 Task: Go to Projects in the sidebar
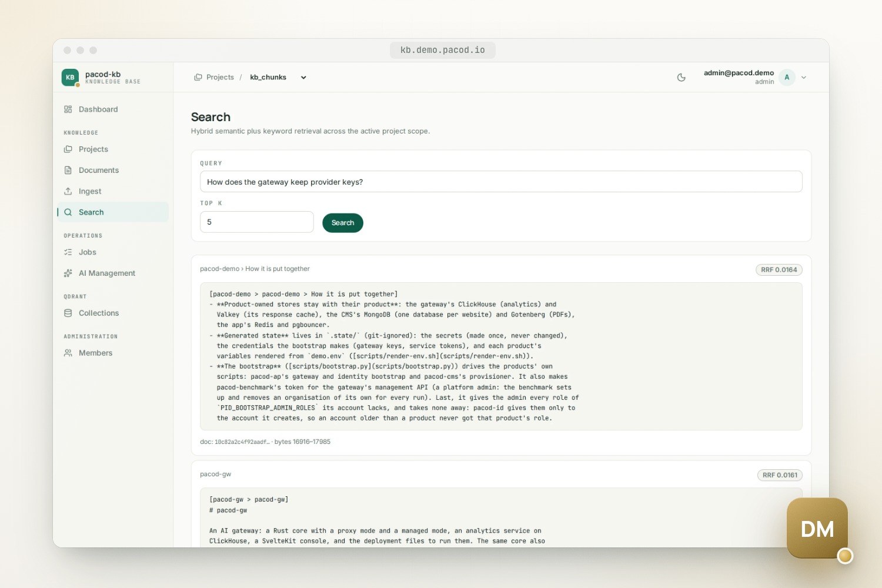112,149
